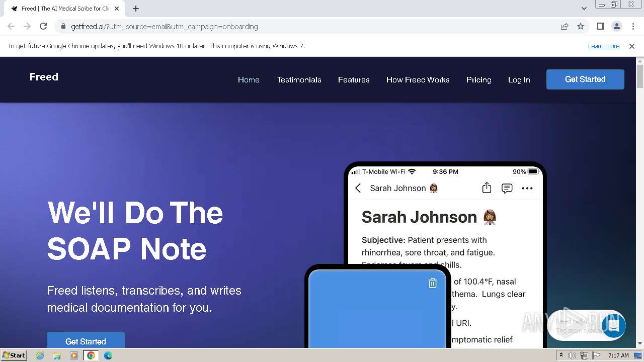
Task: Click the share page icon in address bar
Action: pyautogui.click(x=565, y=27)
